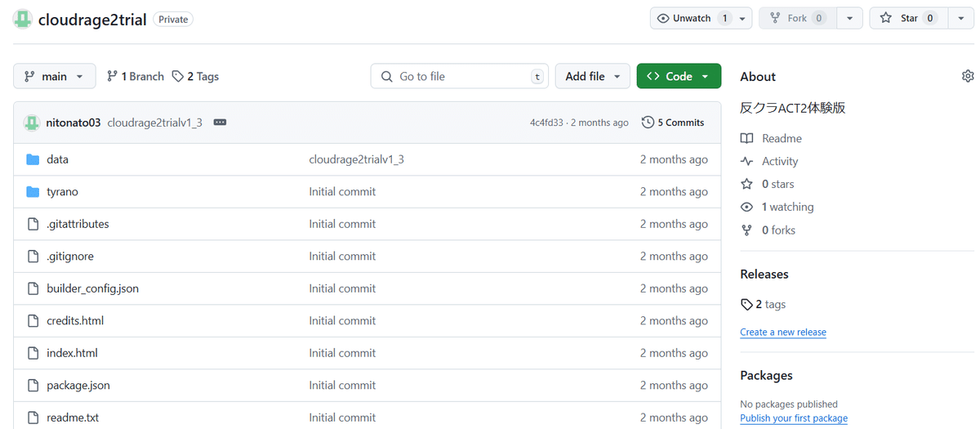Star this repository

pyautogui.click(x=907, y=18)
